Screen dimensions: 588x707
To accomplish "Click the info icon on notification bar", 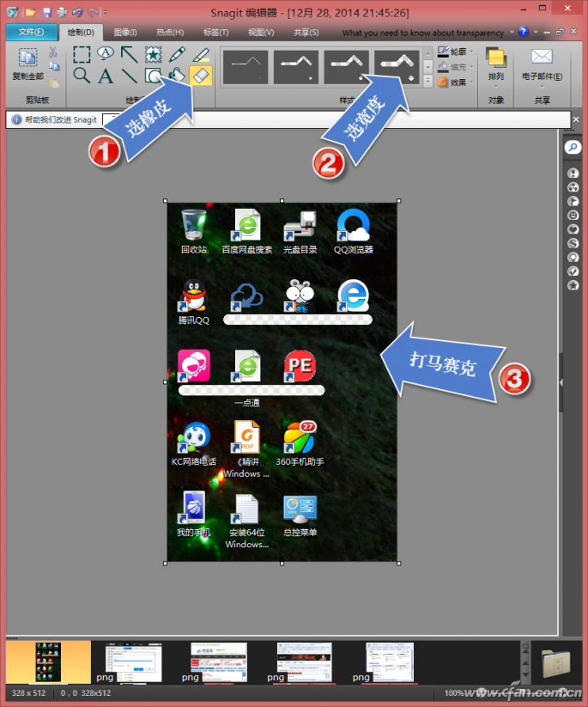I will (x=16, y=119).
